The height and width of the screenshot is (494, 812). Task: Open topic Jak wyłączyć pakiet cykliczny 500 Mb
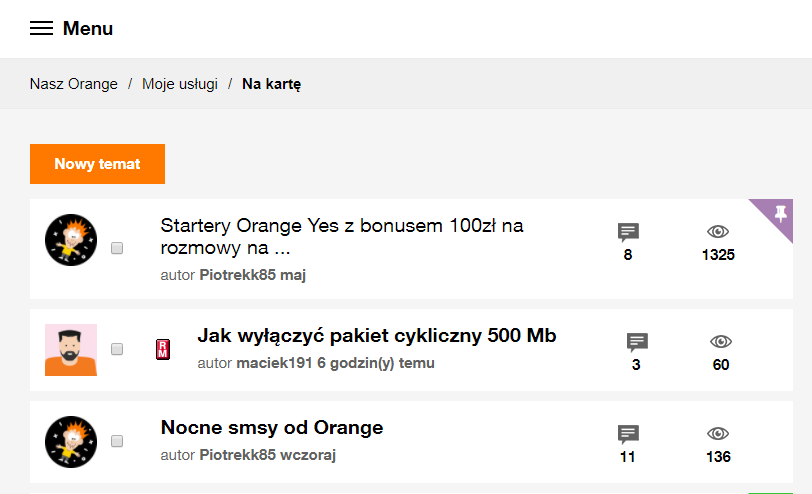[x=376, y=335]
